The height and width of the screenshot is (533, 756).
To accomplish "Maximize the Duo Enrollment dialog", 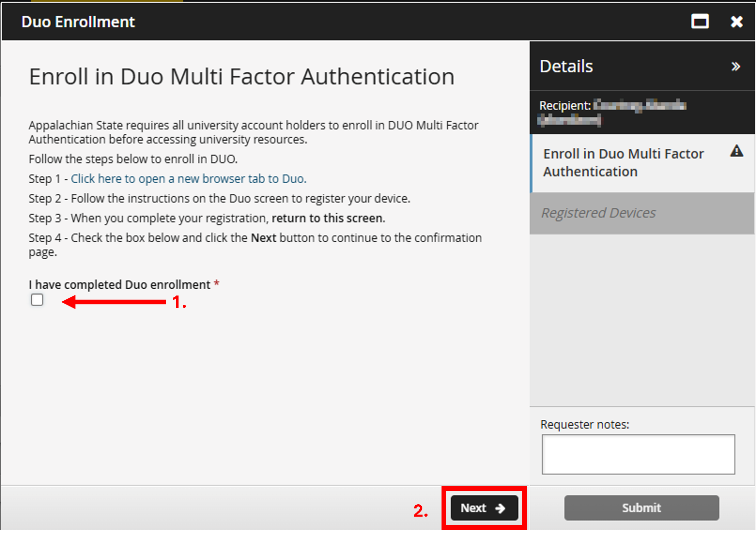I will pos(700,22).
